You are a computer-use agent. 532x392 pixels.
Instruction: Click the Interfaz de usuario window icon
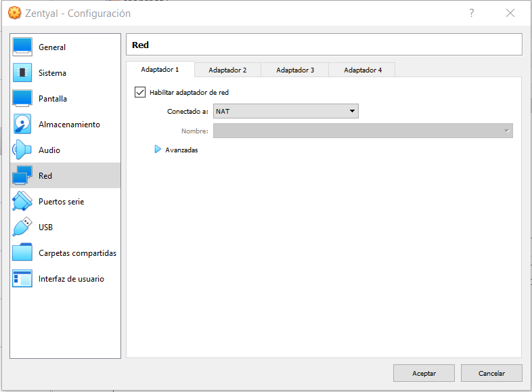[x=22, y=279]
